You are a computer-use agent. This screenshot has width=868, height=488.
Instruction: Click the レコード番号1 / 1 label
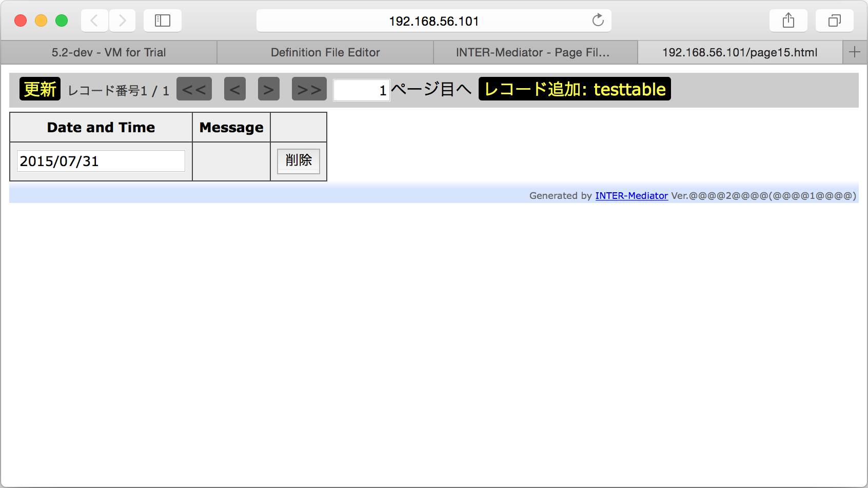pyautogui.click(x=119, y=91)
